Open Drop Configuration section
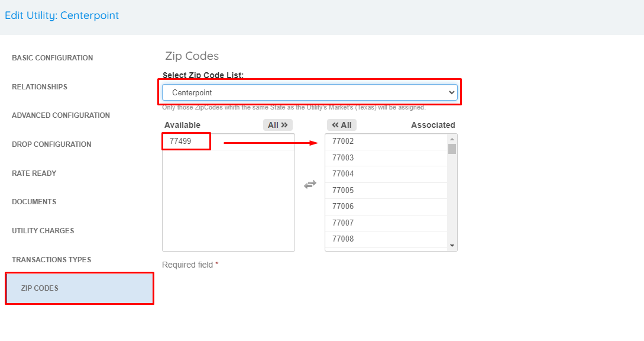This screenshot has height=341, width=644. (51, 144)
